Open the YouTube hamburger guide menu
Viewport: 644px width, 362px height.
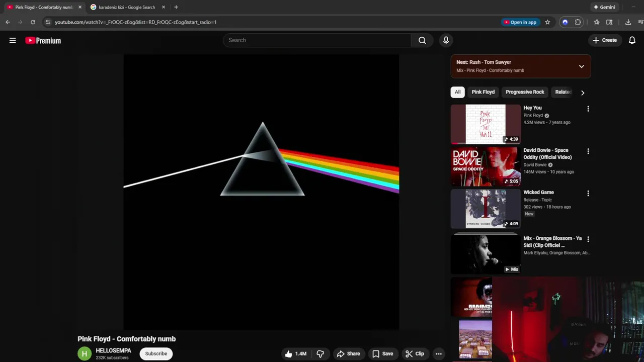[x=13, y=40]
